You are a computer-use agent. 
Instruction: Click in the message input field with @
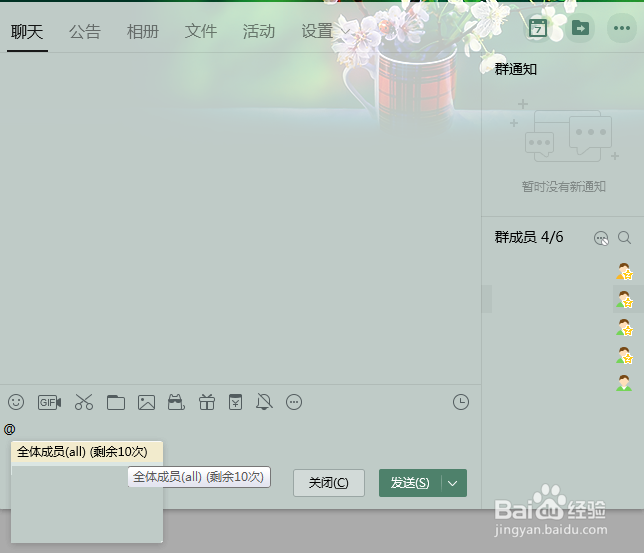click(x=240, y=430)
